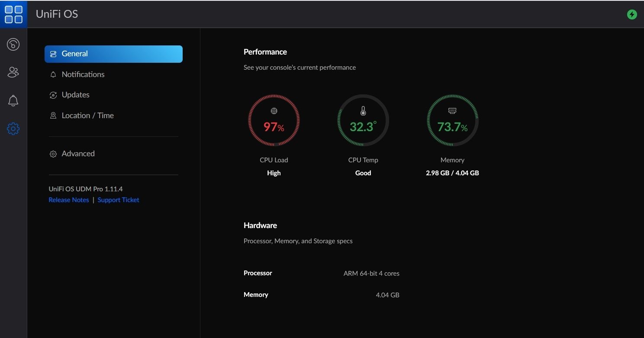Screen dimensions: 644x338
Task: Click the Performance heading
Action: 265,52
